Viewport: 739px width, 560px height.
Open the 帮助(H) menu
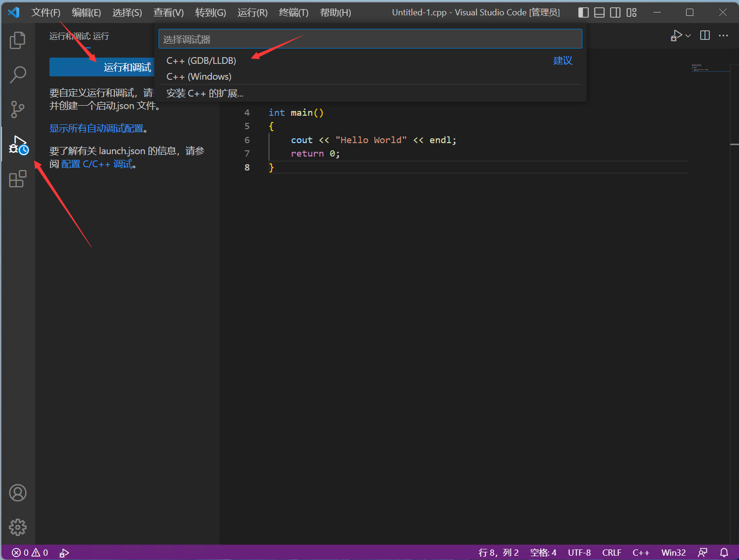335,12
